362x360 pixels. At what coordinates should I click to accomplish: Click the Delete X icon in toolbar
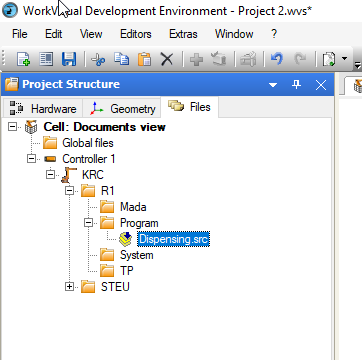167,60
